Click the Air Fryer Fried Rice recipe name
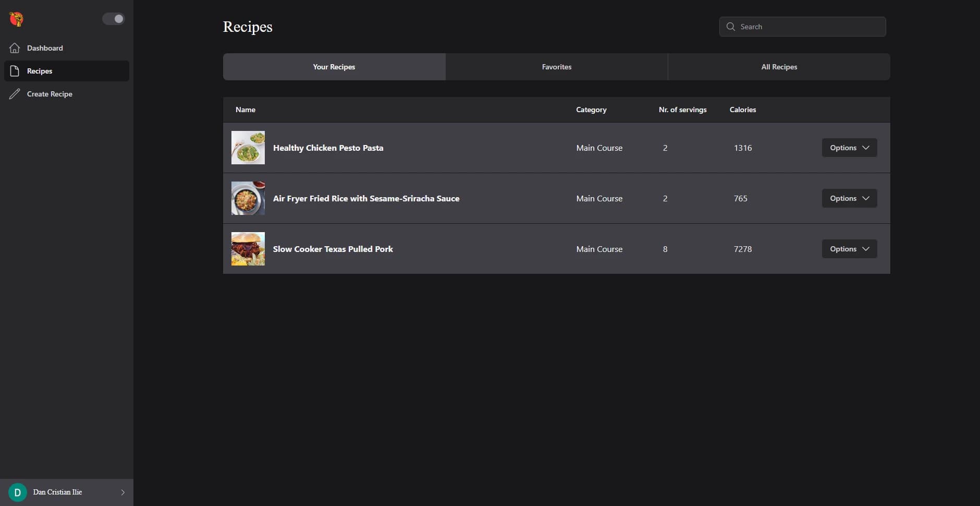980x506 pixels. [366, 198]
